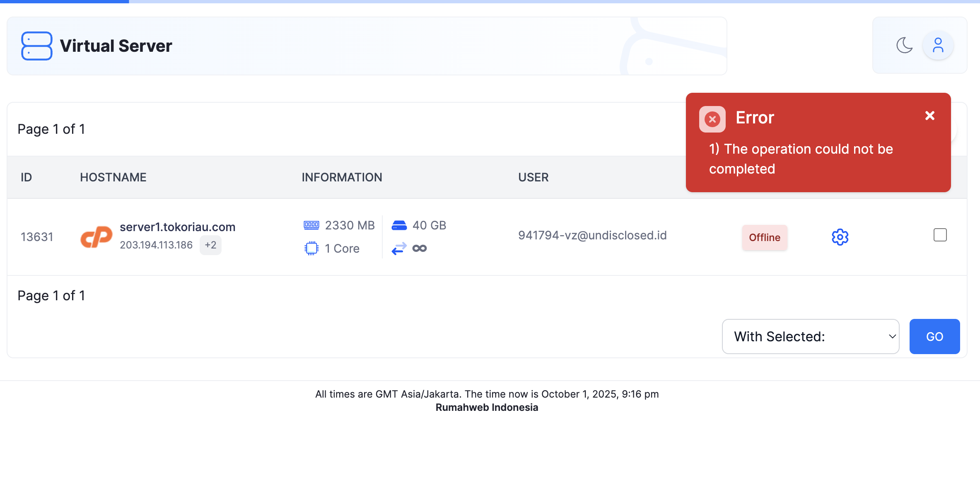Click the Virtual Server logo icon
This screenshot has height=497, width=980.
[x=36, y=46]
